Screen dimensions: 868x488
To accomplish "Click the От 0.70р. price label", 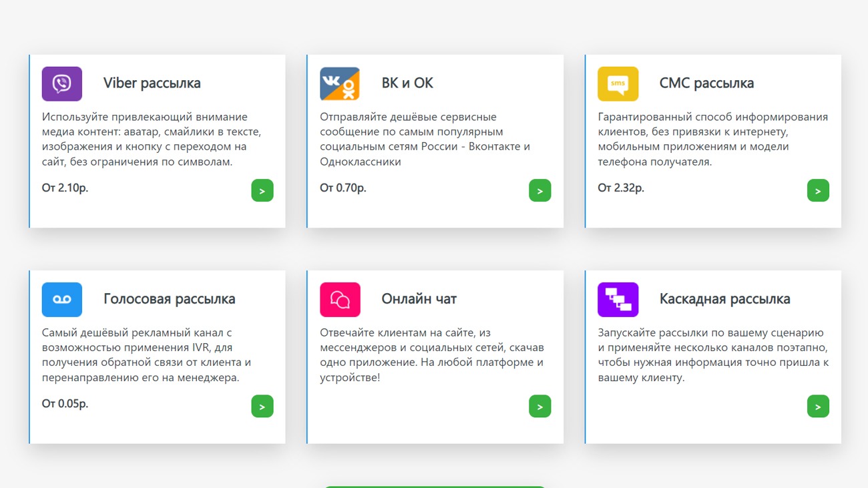I will [343, 188].
